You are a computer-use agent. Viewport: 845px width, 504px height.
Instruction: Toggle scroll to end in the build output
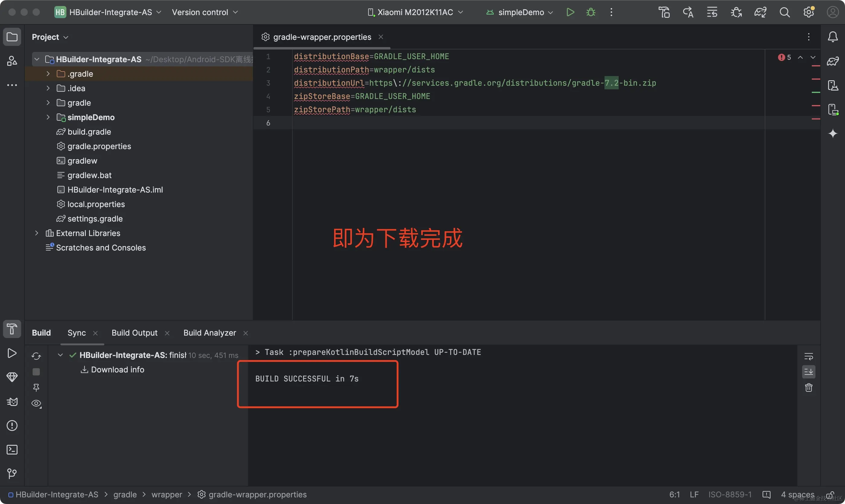pos(809,372)
